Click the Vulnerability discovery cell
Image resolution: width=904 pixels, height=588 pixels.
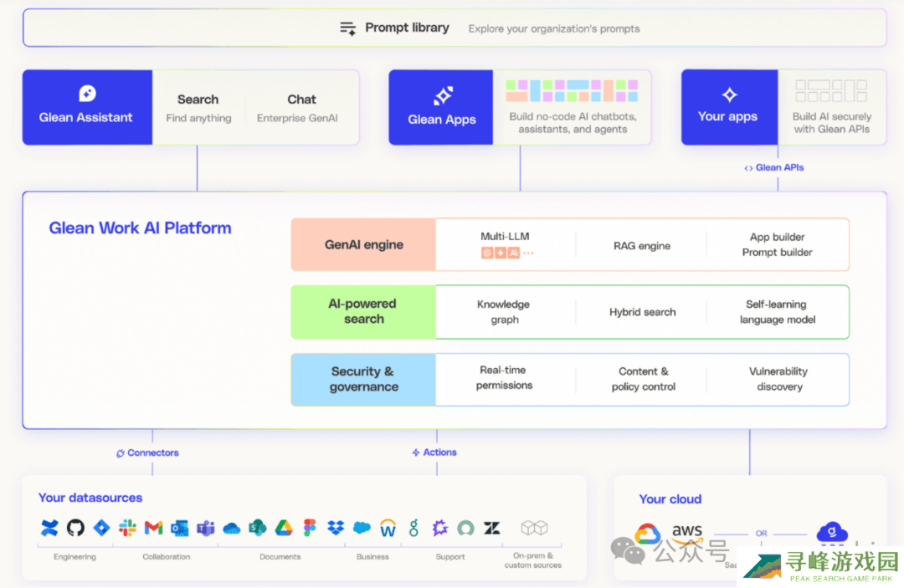pos(779,379)
